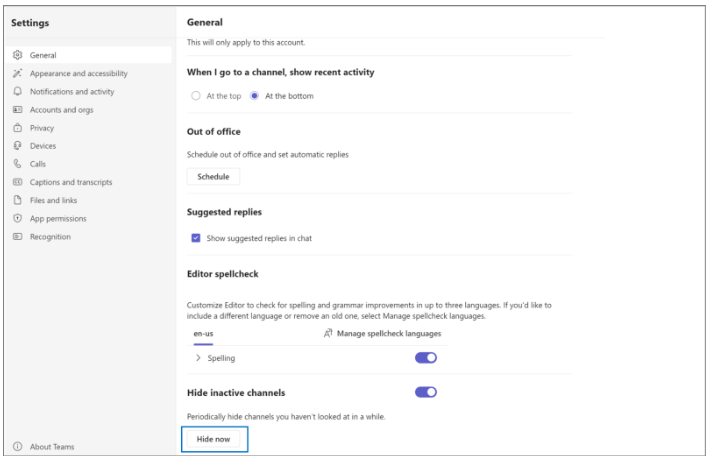Disable Hide inactive channels toggle
This screenshot has width=706, height=457.
(x=426, y=392)
